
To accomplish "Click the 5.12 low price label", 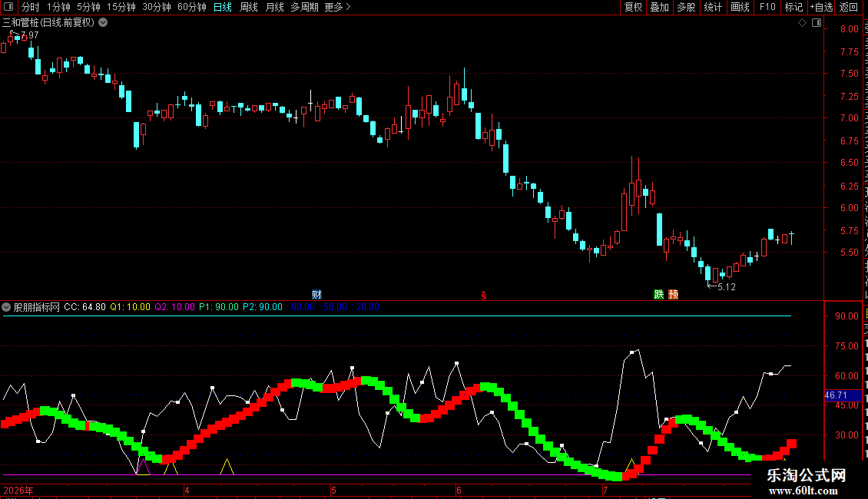I will coord(727,287).
